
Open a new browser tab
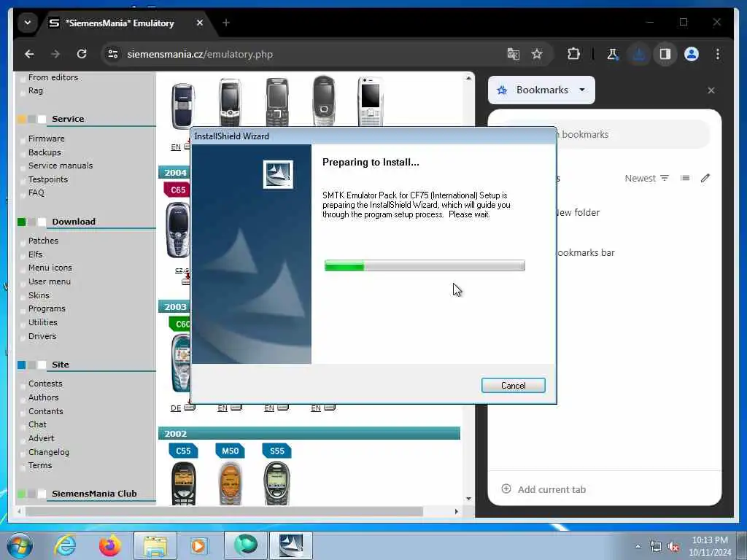(226, 23)
